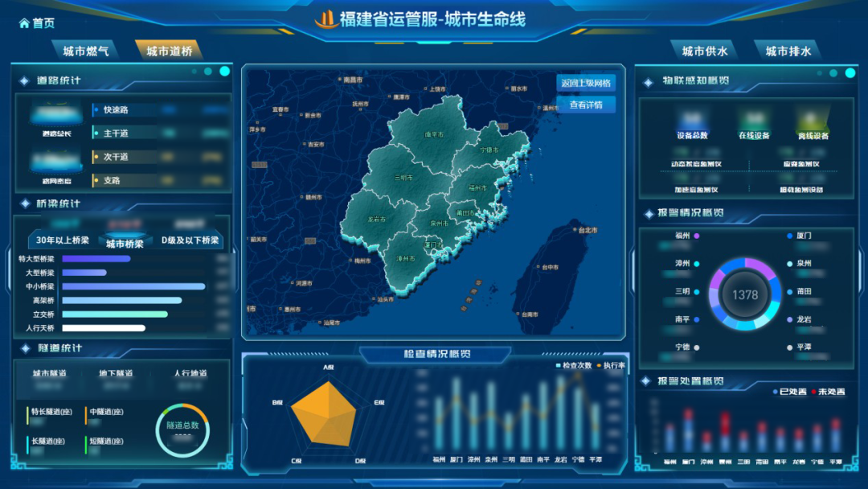Select the 支路 row
This screenshot has height=489, width=868.
pos(161,180)
